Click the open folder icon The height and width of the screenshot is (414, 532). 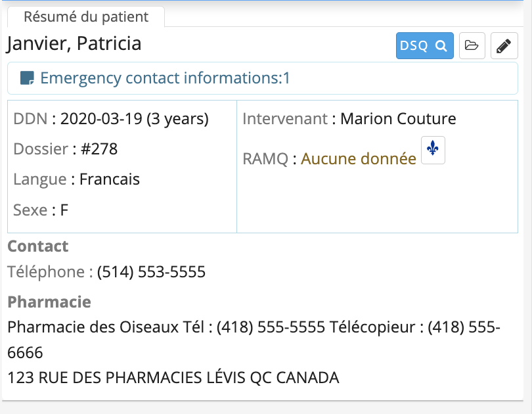coord(472,46)
